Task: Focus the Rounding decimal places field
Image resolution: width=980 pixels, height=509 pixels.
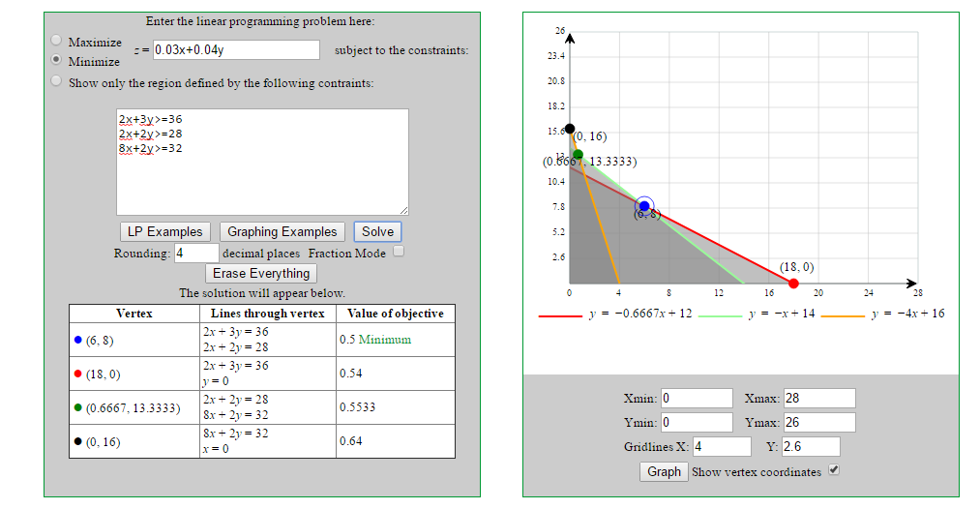Action: 196,253
